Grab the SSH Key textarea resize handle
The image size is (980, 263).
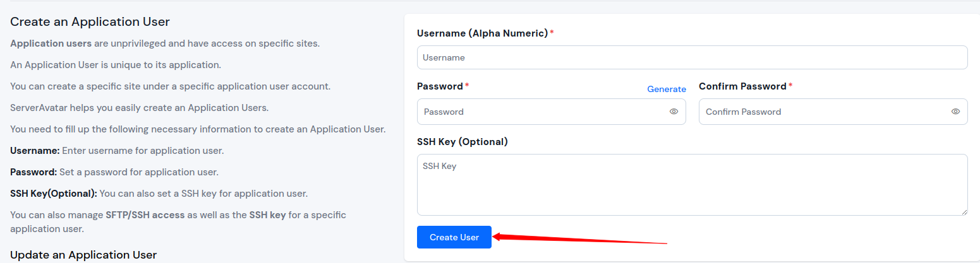pyautogui.click(x=964, y=212)
